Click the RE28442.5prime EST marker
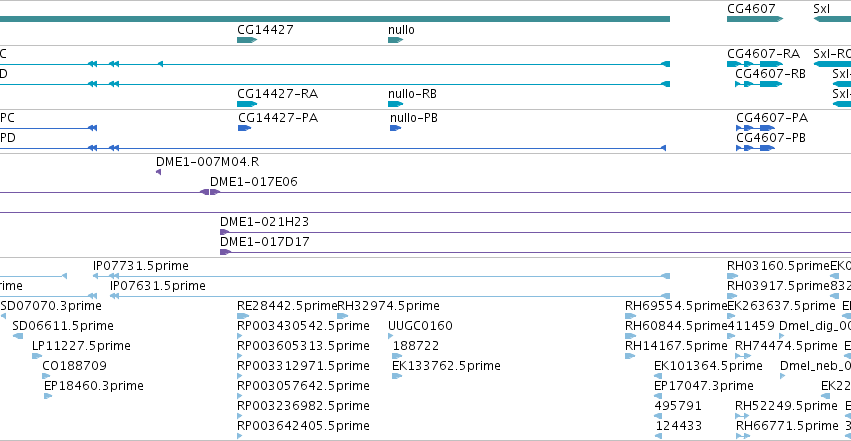The height and width of the screenshot is (441, 851). click(x=243, y=316)
